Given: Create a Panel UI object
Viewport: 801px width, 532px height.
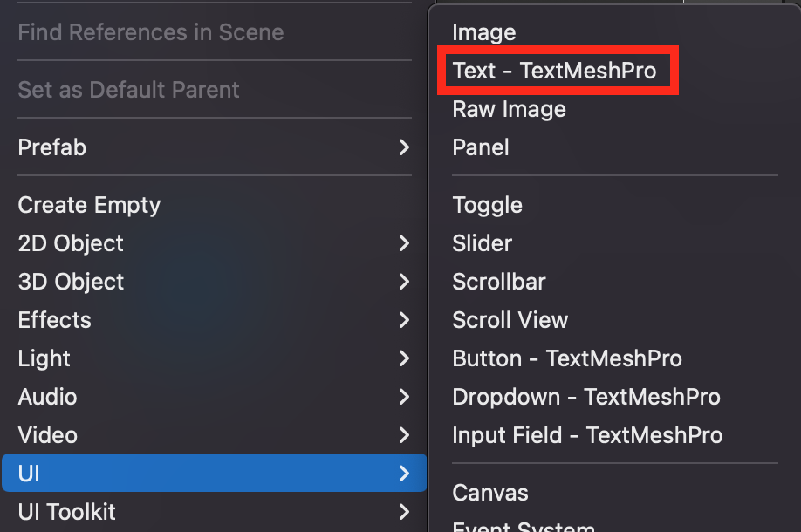Looking at the screenshot, I should (x=481, y=147).
